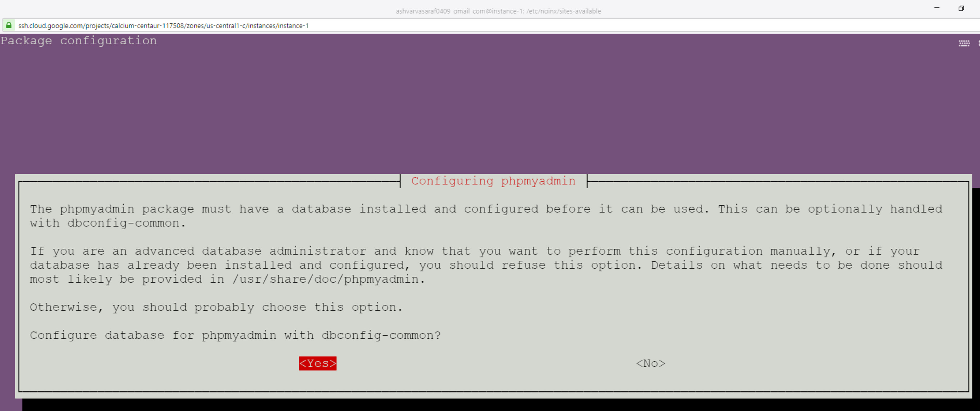Minimize the SSH browser window

937,8
